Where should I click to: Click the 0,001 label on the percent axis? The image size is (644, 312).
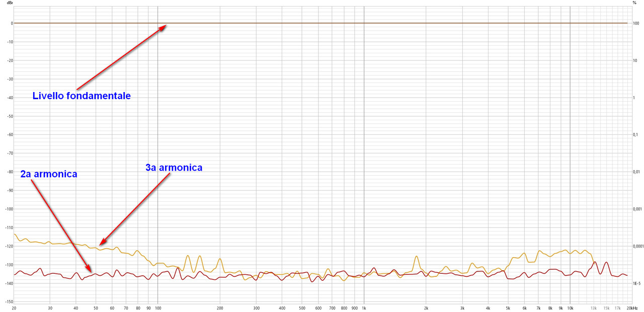[x=637, y=209]
